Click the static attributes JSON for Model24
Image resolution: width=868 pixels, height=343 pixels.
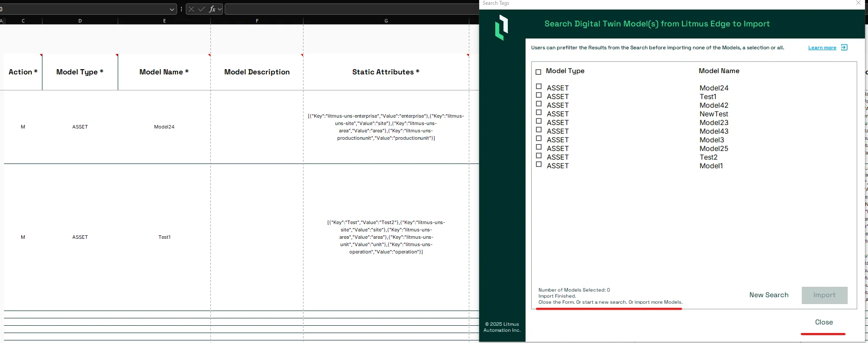[x=386, y=127]
